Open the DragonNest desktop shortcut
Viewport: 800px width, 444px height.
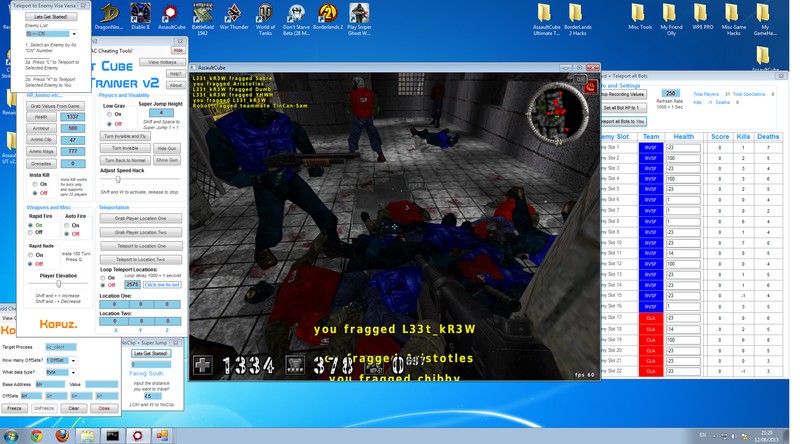(x=108, y=16)
